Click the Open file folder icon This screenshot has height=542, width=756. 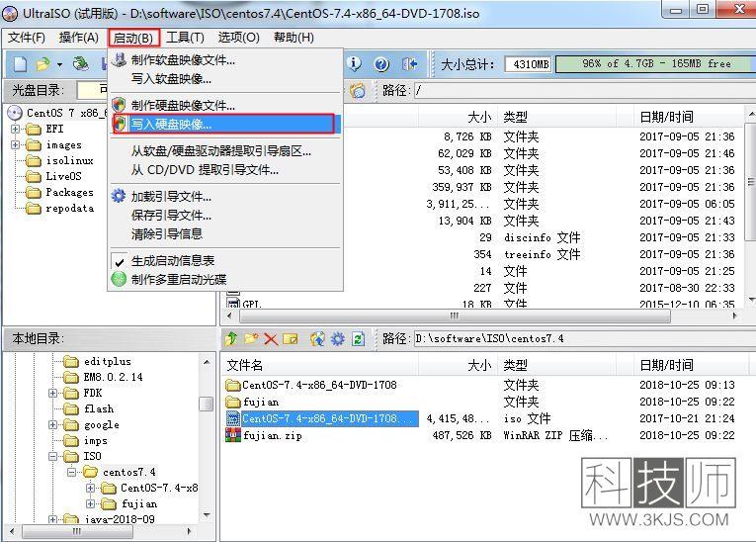tap(43, 63)
